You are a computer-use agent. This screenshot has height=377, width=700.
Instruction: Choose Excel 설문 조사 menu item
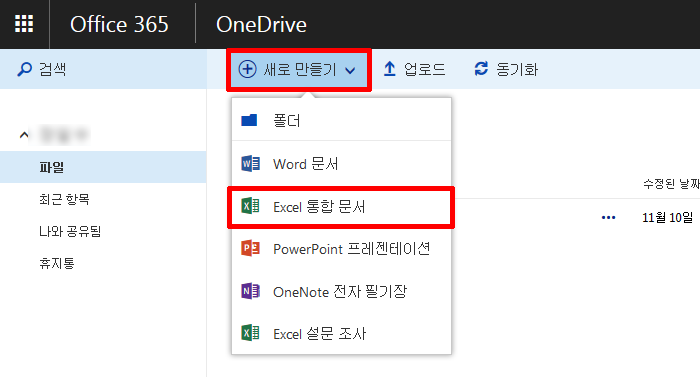(x=342, y=333)
